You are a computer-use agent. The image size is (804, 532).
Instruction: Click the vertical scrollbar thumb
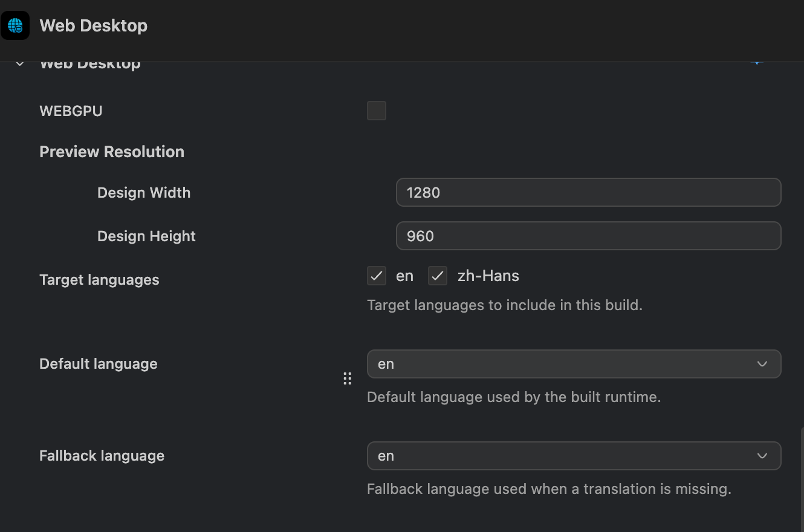[x=802, y=479]
